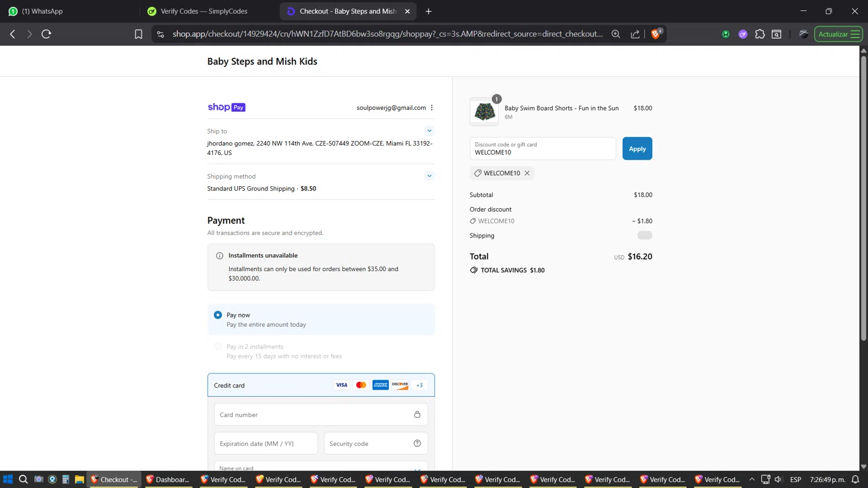
Task: Open the Extensions puzzle icon
Action: (x=760, y=34)
